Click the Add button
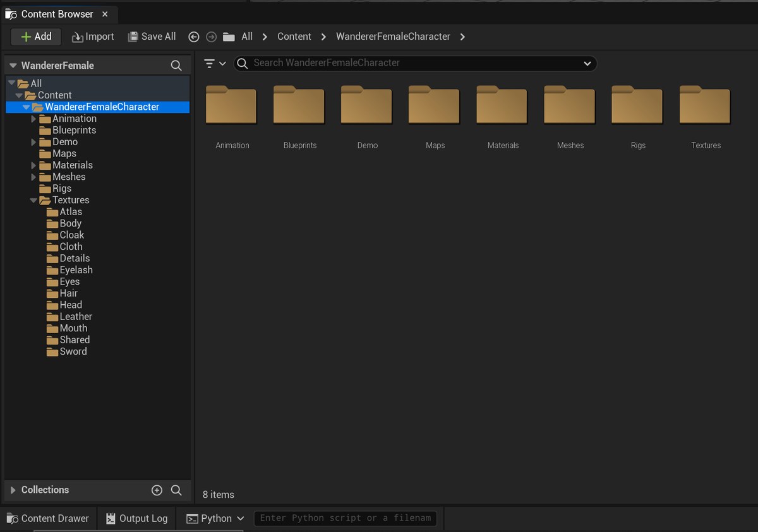This screenshot has width=758, height=532. [x=36, y=37]
